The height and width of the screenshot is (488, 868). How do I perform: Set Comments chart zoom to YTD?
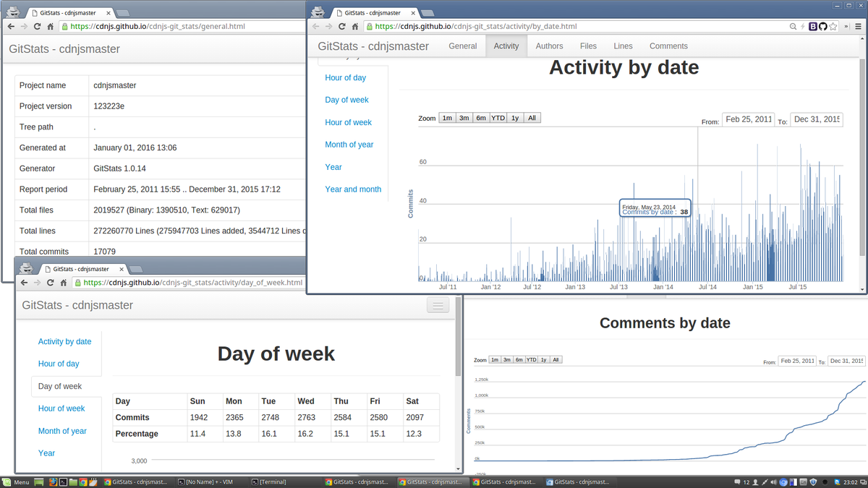point(532,359)
